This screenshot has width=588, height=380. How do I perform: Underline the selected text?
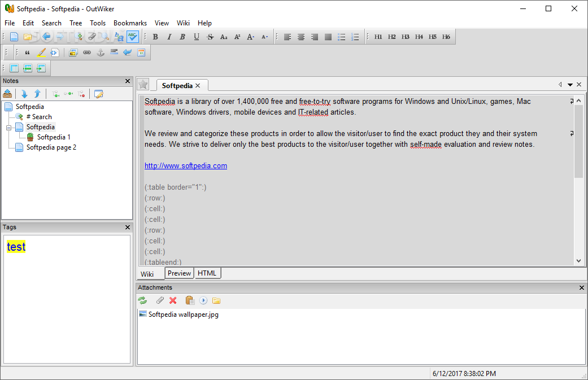click(197, 37)
